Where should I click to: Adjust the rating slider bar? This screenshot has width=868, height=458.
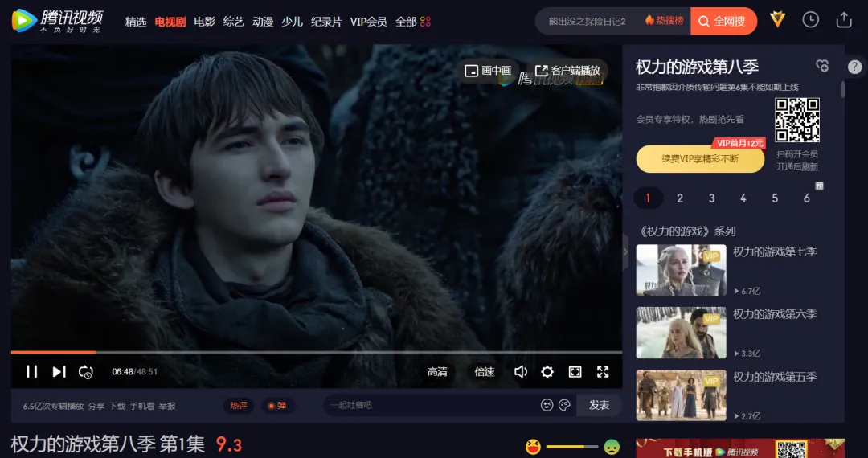[572, 447]
